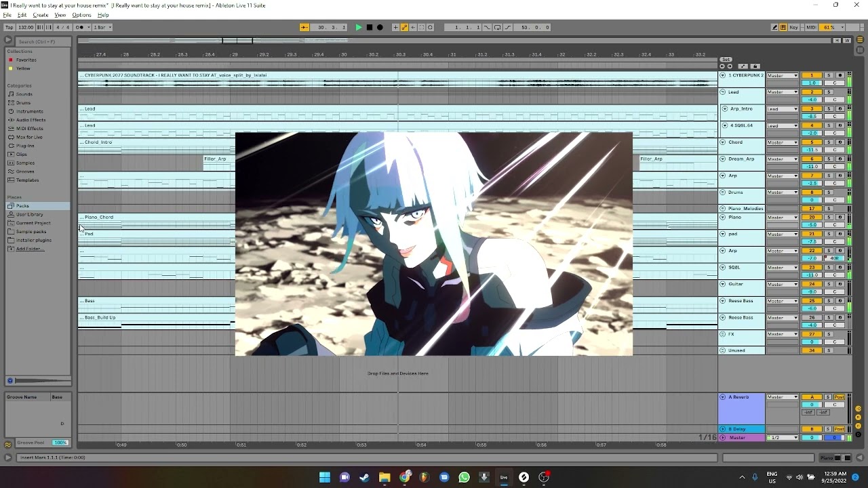Toggle computer MIDI keyboard icon

coord(783,27)
